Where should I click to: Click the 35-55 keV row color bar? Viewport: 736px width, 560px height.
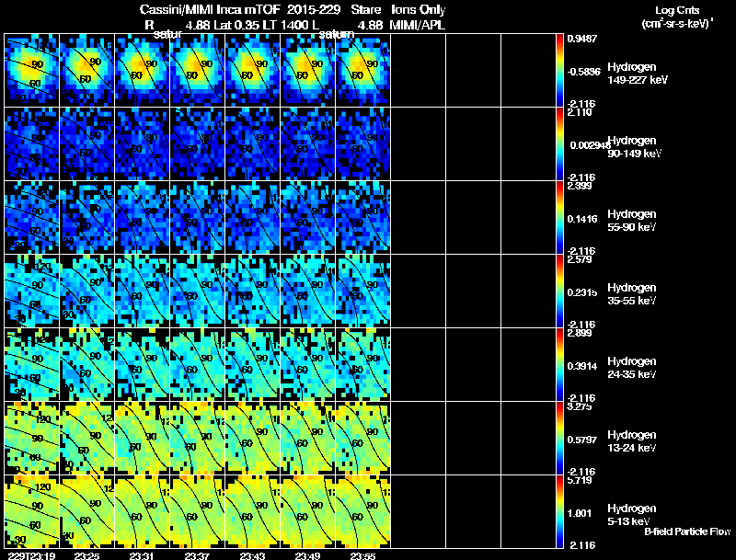(x=559, y=291)
